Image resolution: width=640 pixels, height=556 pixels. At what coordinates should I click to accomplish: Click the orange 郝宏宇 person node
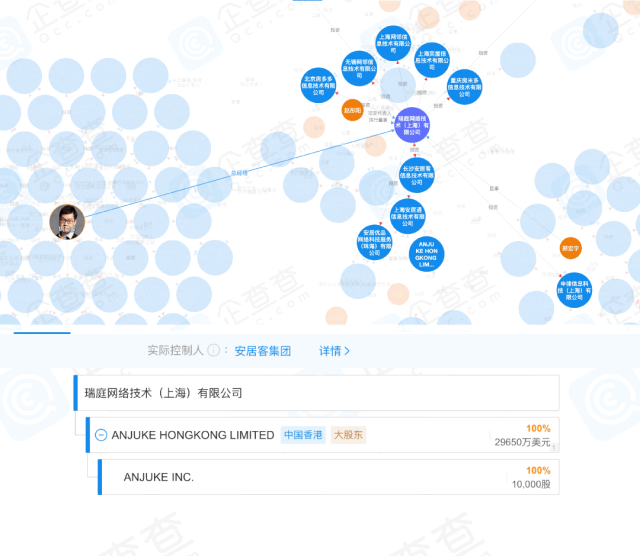[570, 248]
